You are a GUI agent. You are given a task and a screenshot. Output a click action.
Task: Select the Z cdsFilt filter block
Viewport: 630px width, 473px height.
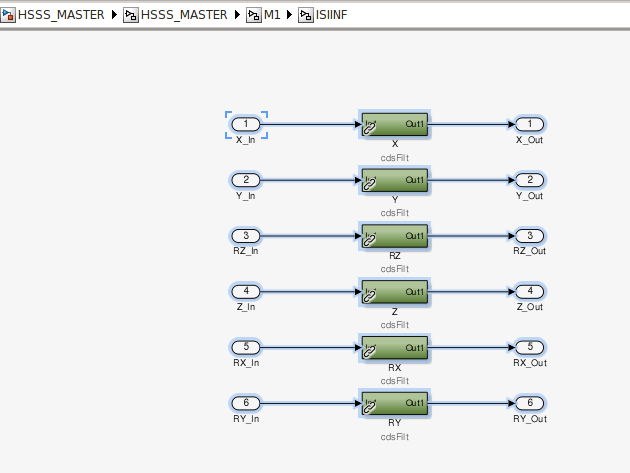395,292
